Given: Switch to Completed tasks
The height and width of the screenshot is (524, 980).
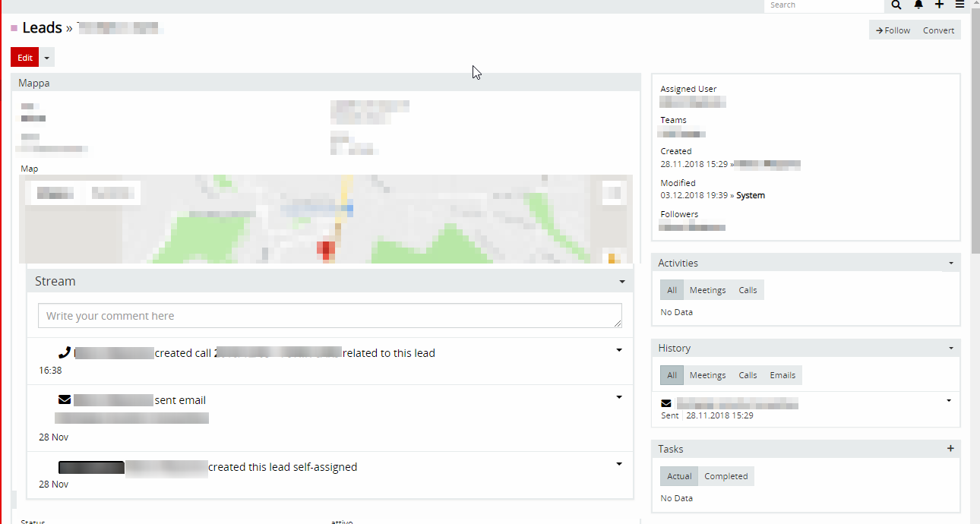Looking at the screenshot, I should [726, 476].
